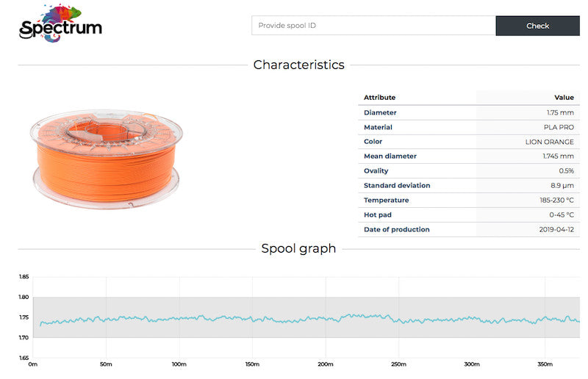This screenshot has height=379, width=588.
Task: Select the Standard deviation row label
Action: 397,186
